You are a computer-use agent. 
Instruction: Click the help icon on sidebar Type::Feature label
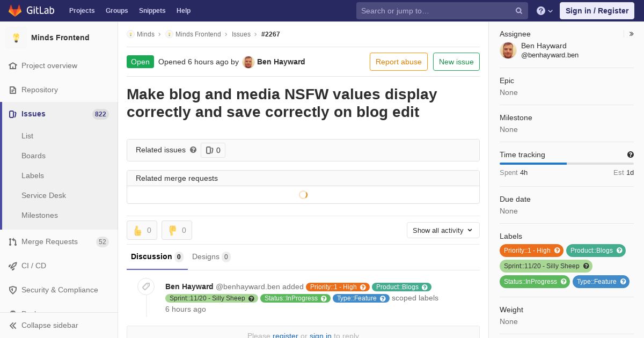623,282
